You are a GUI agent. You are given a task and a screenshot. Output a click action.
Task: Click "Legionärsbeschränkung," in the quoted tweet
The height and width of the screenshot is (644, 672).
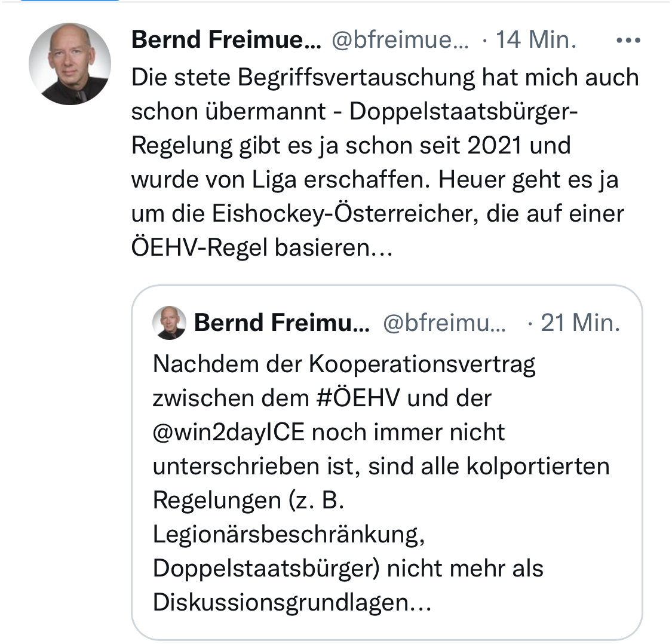[289, 534]
